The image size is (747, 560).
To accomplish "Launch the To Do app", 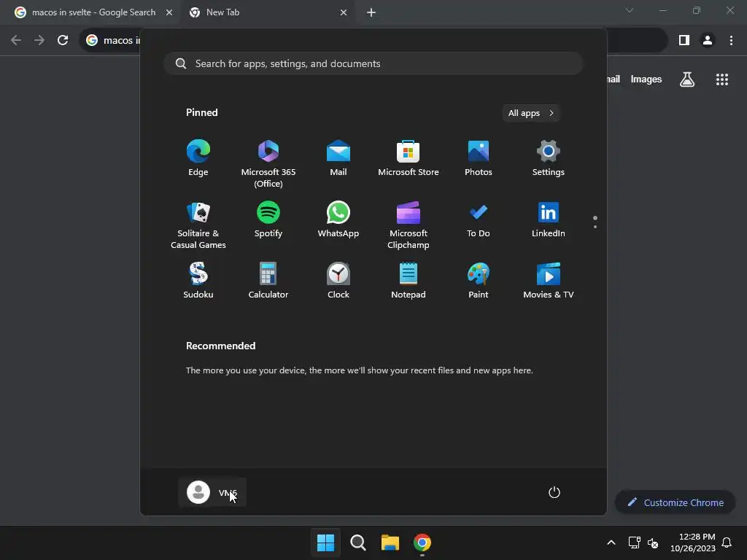I will click(x=479, y=219).
